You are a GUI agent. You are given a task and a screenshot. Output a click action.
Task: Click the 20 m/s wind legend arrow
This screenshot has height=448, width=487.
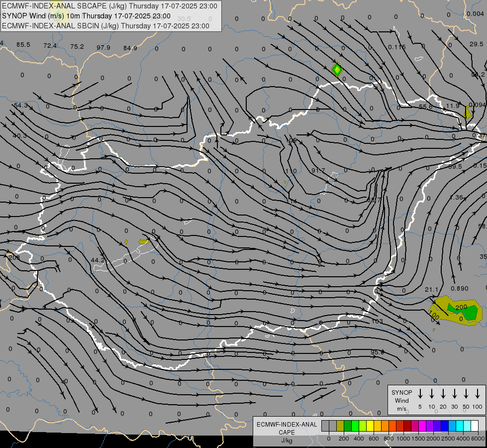[443, 394]
